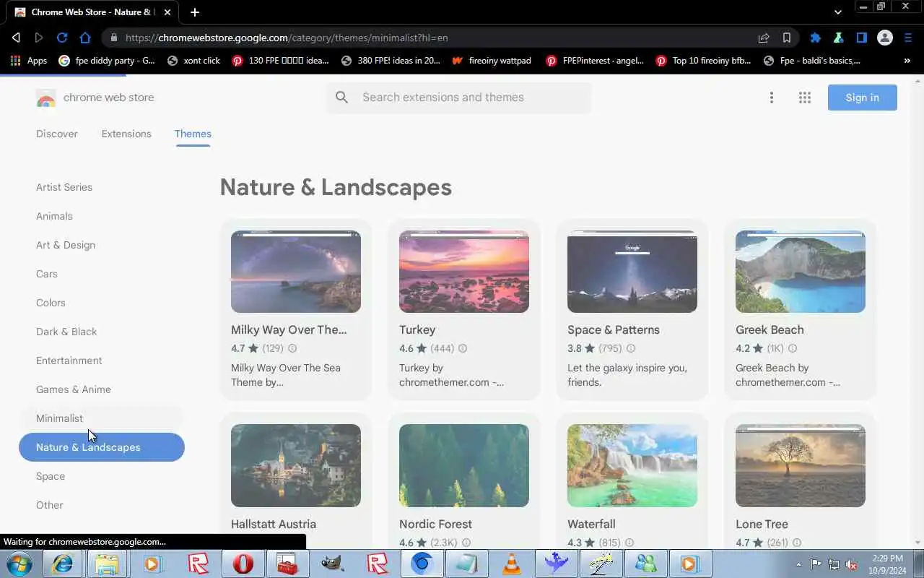Viewport: 924px width, 578px height.
Task: Open the Lone Tree theme thumbnail
Action: (x=801, y=465)
